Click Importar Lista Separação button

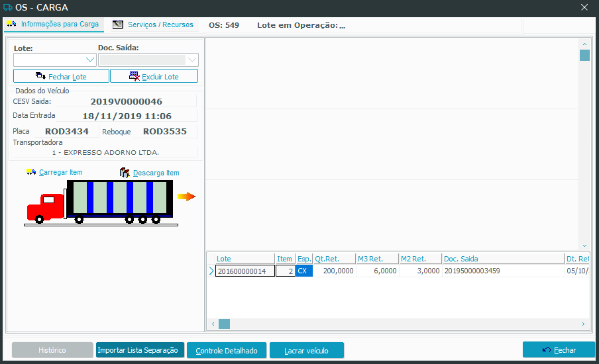140,350
